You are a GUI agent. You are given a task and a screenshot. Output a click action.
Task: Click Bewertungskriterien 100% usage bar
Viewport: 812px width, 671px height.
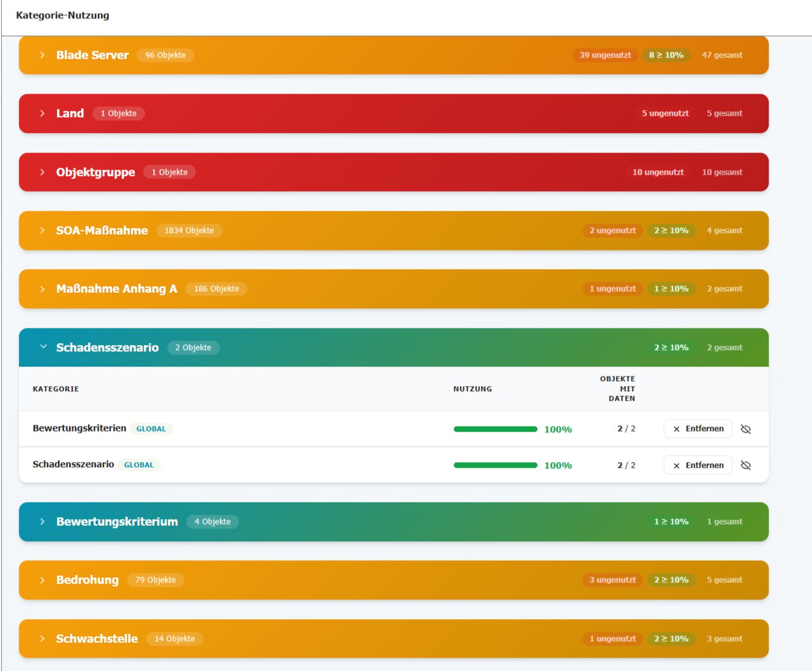click(x=496, y=429)
